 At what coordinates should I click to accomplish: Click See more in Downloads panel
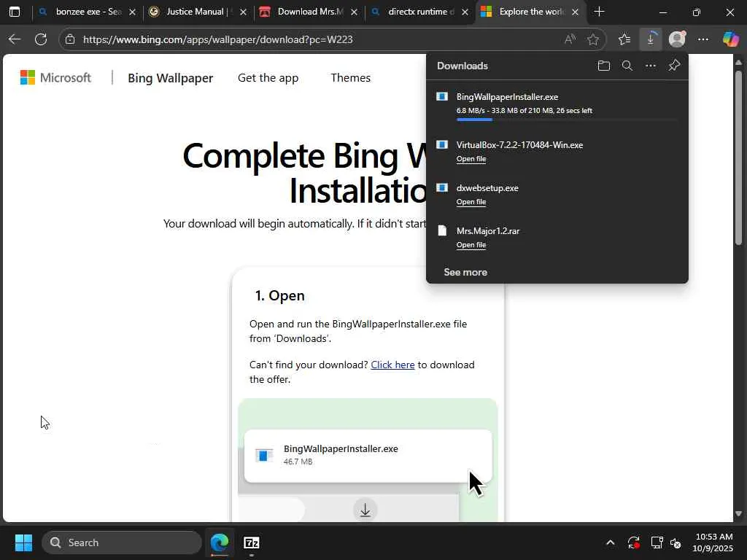coord(465,273)
